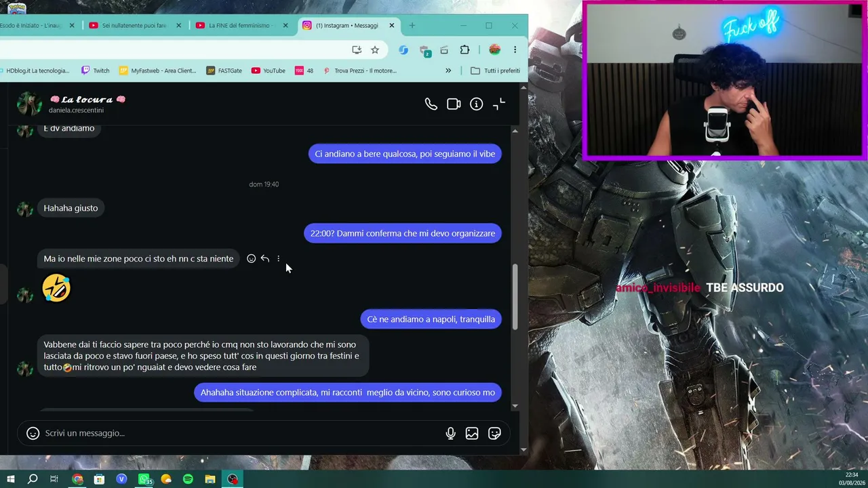The width and height of the screenshot is (868, 488).
Task: Start an audio call in Instagram chat
Action: tap(431, 104)
